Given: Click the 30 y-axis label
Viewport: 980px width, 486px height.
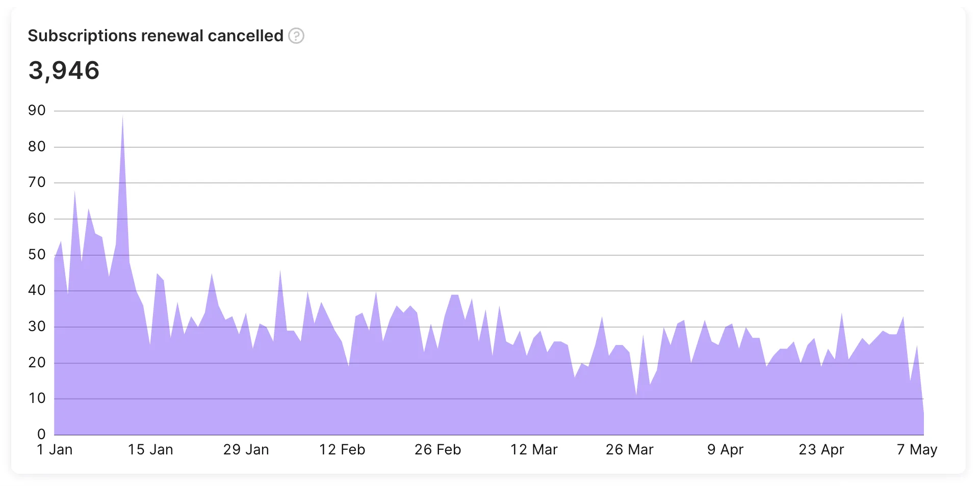Looking at the screenshot, I should click(x=37, y=327).
